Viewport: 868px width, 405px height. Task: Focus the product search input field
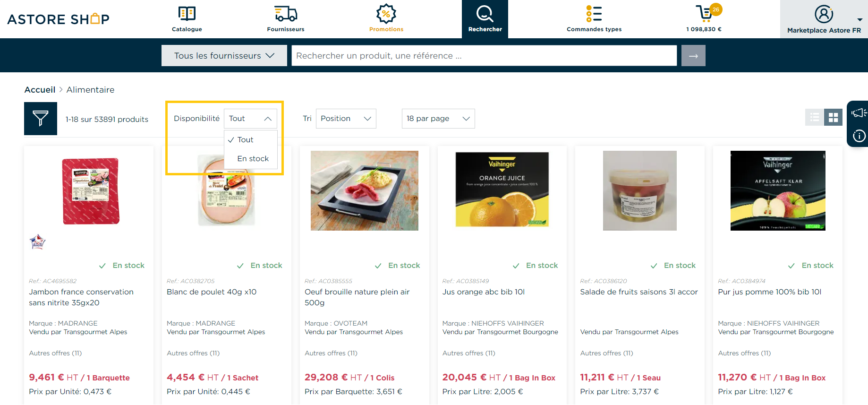tap(484, 56)
